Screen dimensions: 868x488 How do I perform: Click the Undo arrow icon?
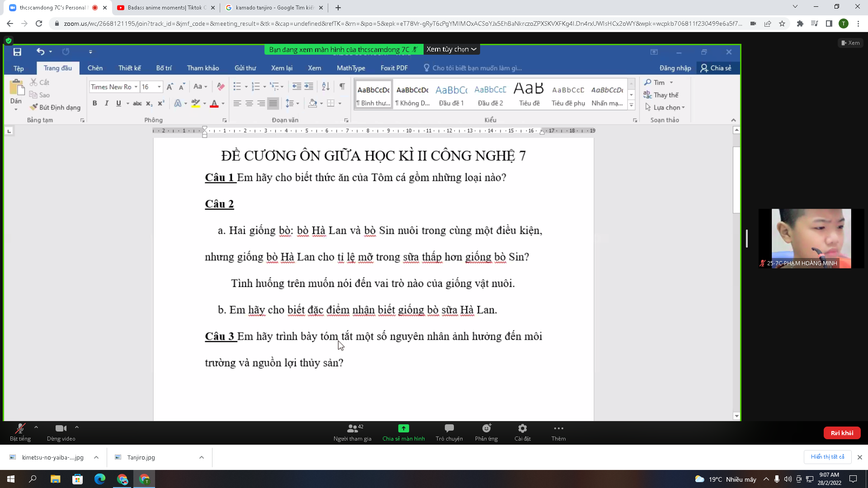(x=40, y=52)
